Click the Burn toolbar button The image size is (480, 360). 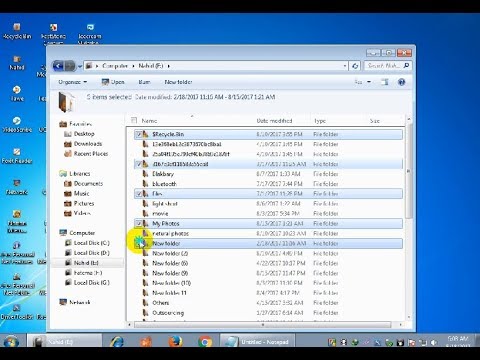[144, 82]
